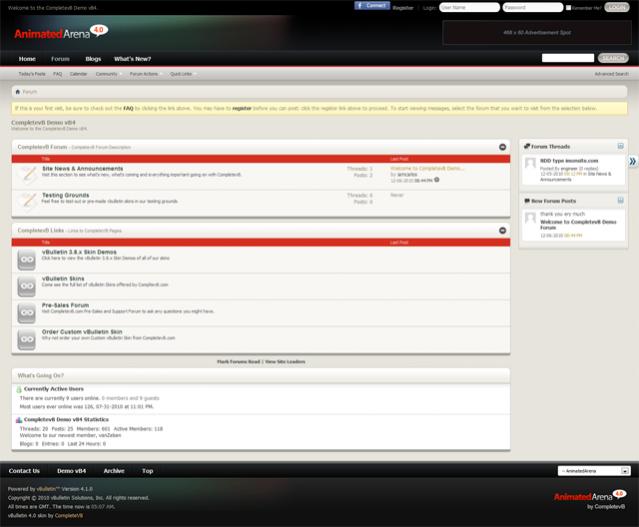Click the Login button
The width and height of the screenshot is (639, 527).
click(617, 7)
